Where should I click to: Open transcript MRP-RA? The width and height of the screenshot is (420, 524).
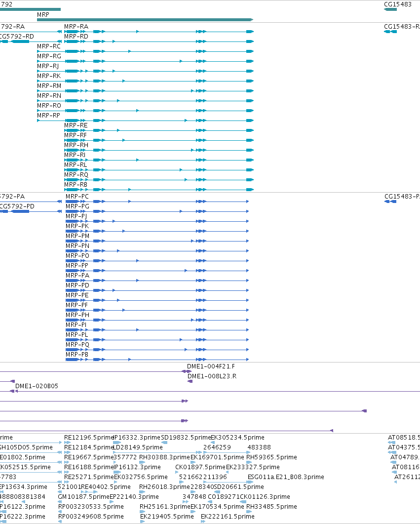[x=76, y=26]
